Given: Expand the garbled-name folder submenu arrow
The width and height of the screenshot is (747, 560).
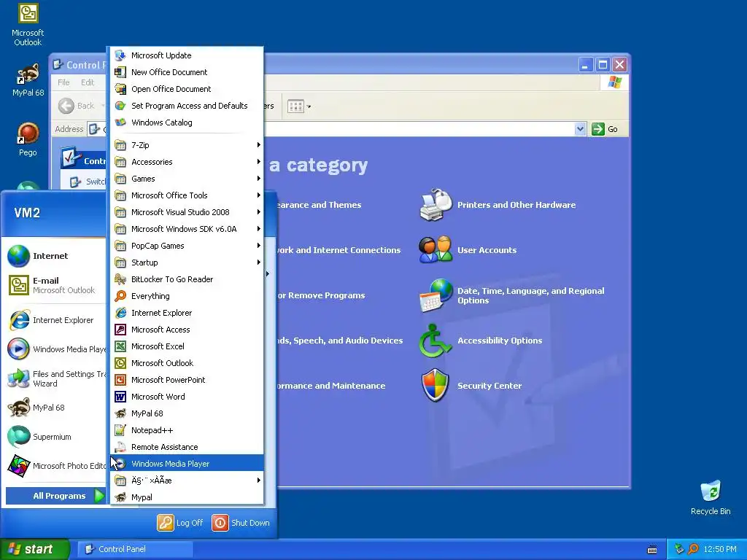Looking at the screenshot, I should point(259,480).
